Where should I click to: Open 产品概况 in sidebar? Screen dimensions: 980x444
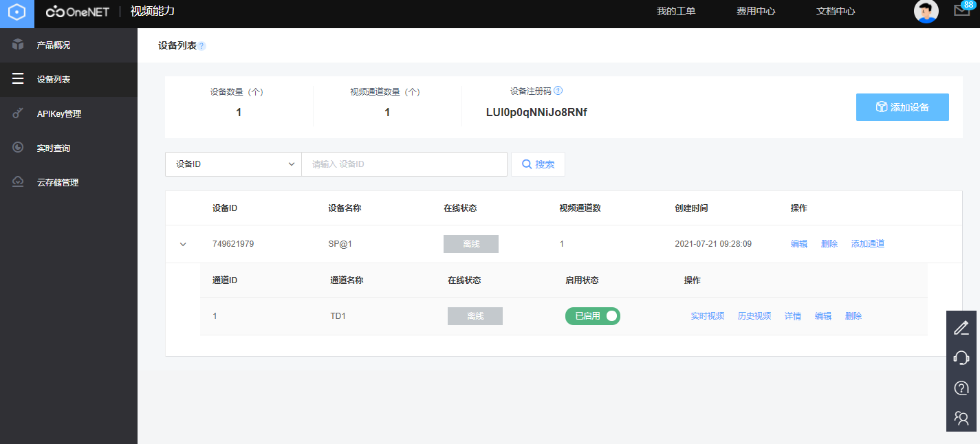53,45
